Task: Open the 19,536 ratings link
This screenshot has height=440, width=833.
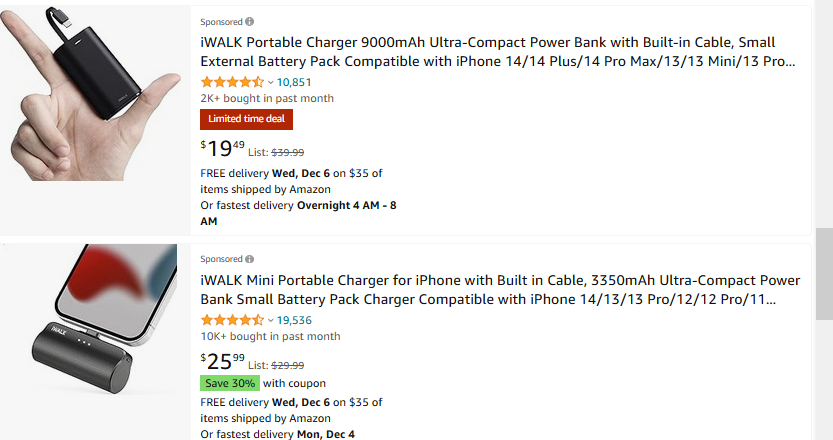Action: tap(295, 320)
